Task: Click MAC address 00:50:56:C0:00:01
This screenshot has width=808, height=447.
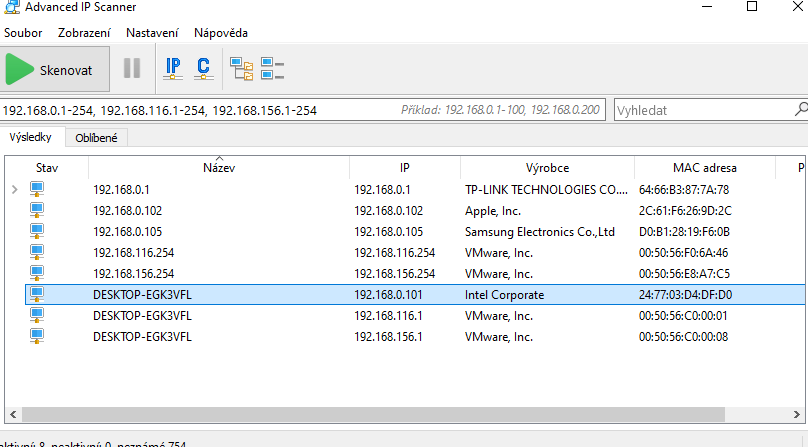Action: [683, 316]
